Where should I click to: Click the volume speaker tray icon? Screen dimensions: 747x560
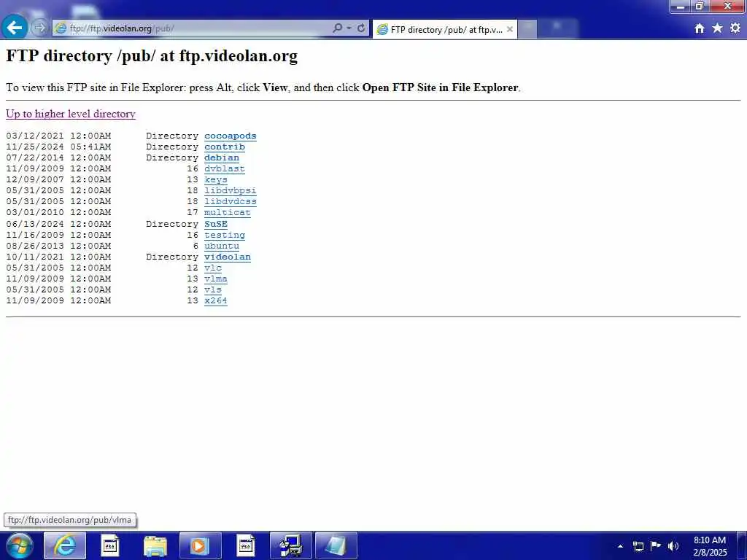click(673, 546)
